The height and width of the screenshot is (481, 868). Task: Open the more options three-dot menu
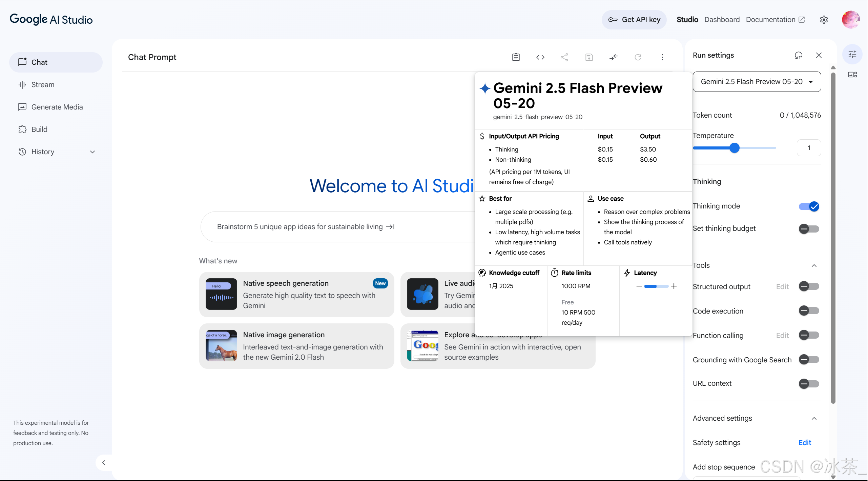click(662, 57)
